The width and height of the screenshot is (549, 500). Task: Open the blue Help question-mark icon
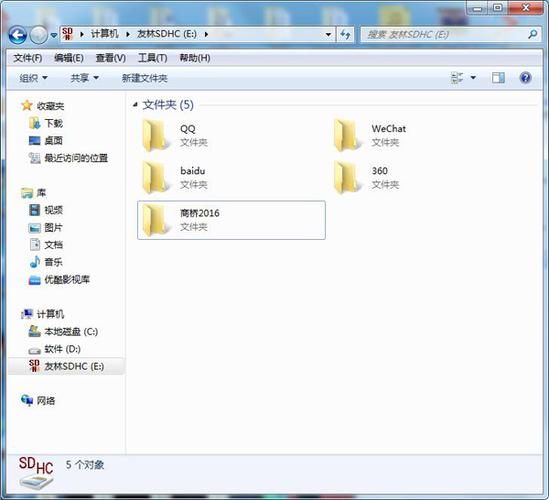click(525, 77)
